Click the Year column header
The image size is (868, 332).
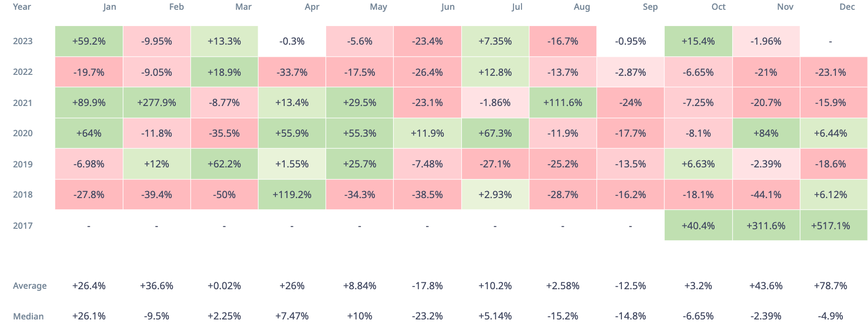click(22, 7)
